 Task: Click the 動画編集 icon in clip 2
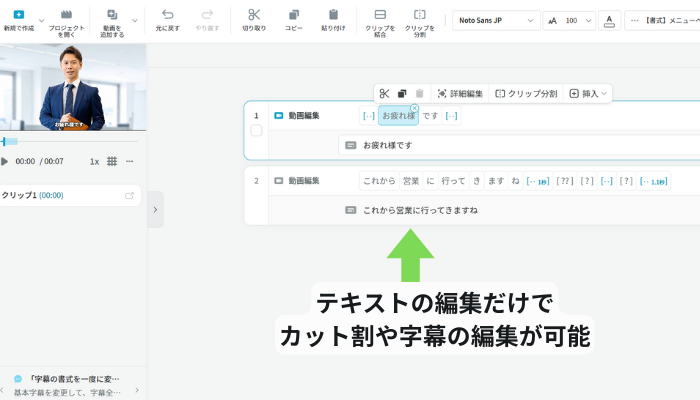279,181
